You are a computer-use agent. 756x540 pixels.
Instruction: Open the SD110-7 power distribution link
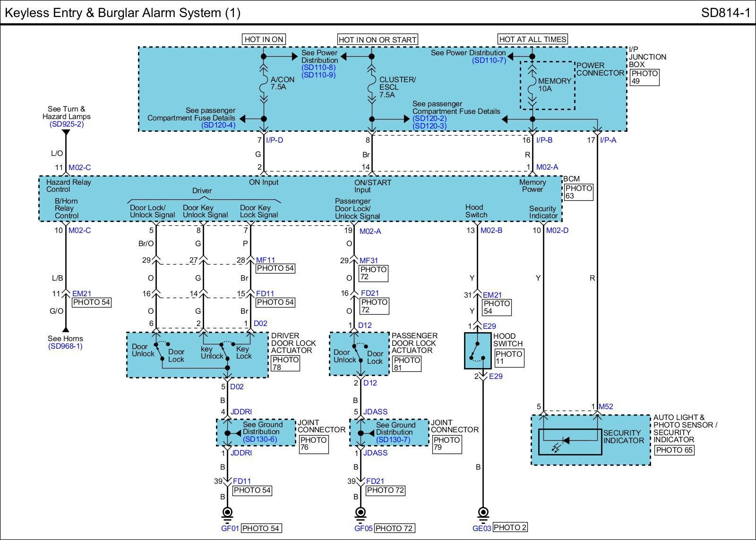(x=489, y=60)
